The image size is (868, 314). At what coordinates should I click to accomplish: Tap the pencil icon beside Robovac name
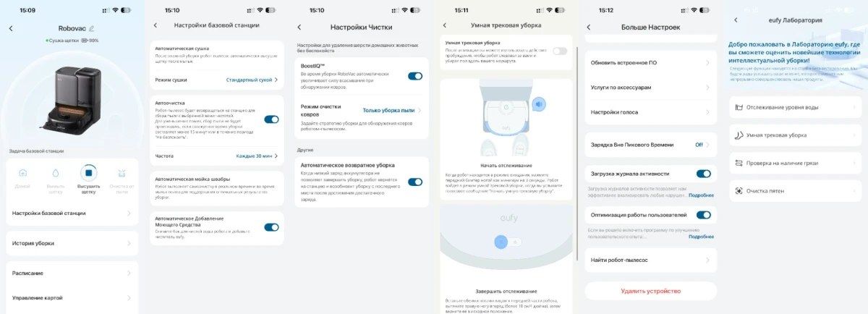click(91, 28)
